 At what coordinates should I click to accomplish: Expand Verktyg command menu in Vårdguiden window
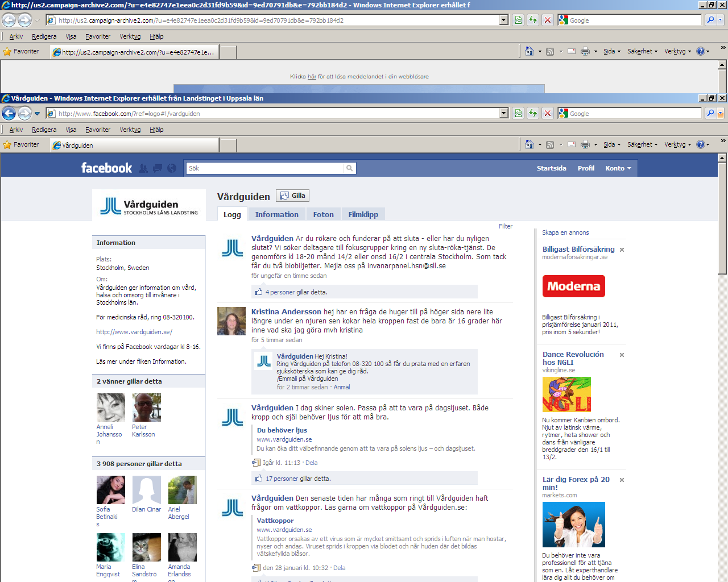click(677, 144)
